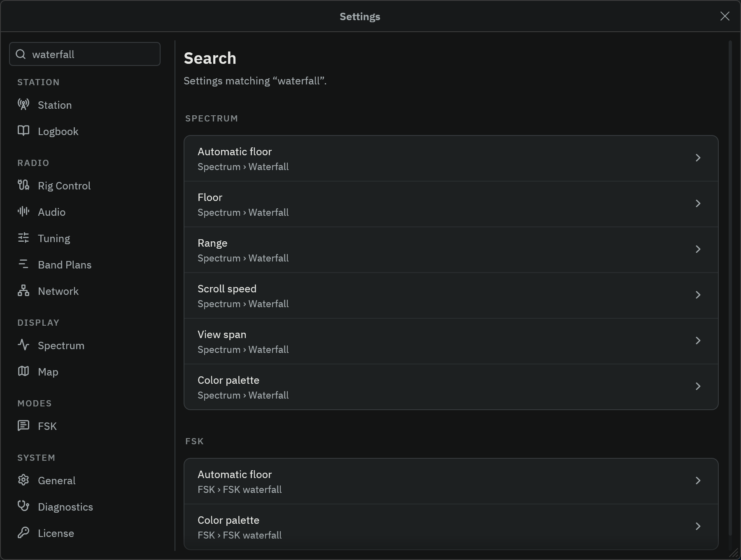
Task: Select Map under Display
Action: coord(85,372)
